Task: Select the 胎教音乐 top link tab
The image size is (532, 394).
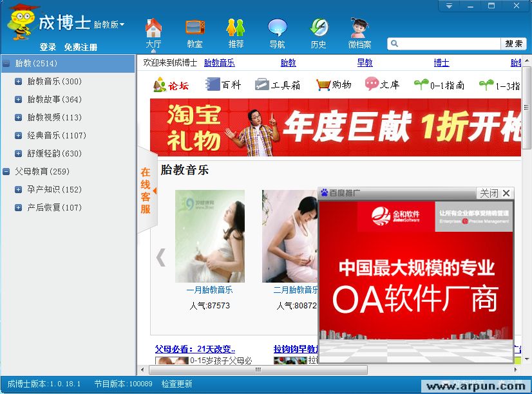Action: [x=219, y=62]
